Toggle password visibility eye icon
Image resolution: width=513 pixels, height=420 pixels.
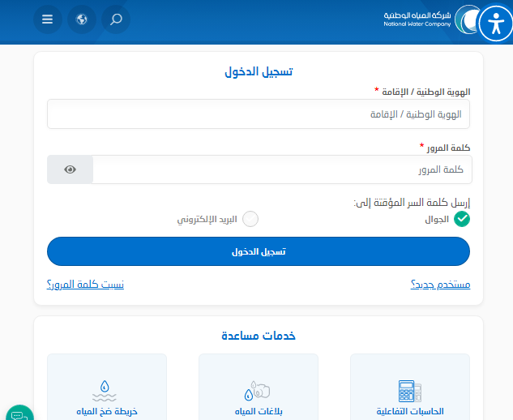pos(71,169)
